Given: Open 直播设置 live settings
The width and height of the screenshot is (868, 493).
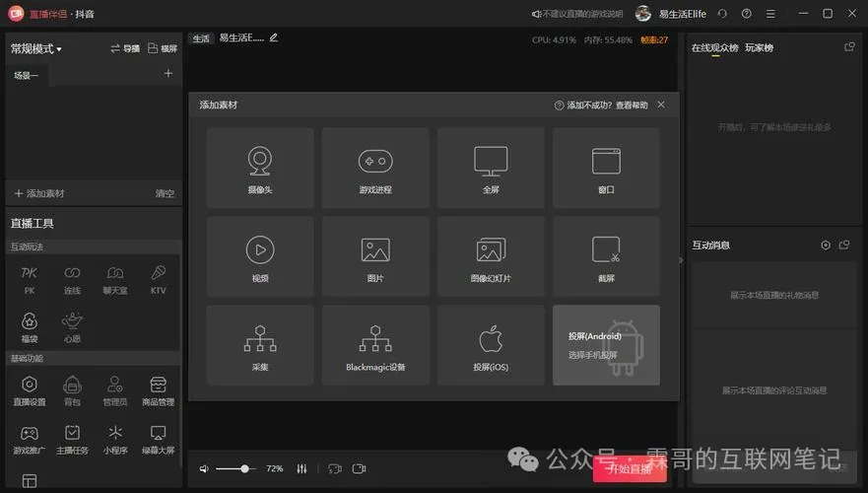Looking at the screenshot, I should (x=29, y=389).
